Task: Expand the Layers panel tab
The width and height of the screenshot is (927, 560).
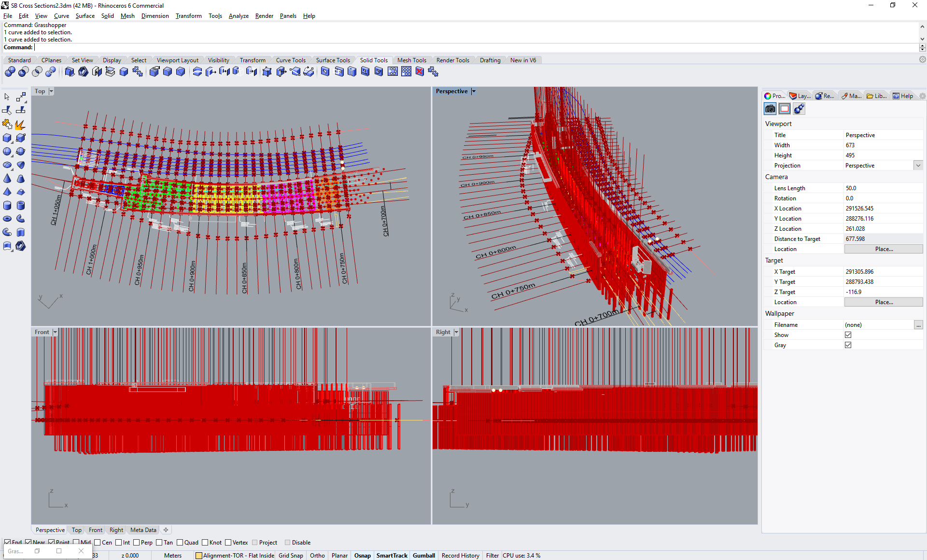Action: tap(801, 95)
